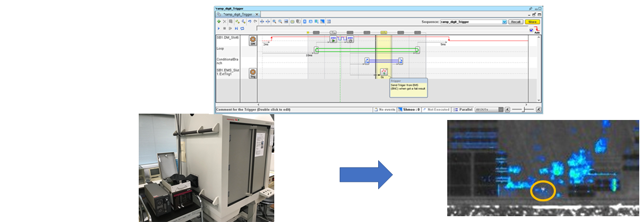Toggle the Parallel execution mode
The height and width of the screenshot is (222, 644).
pos(463,109)
